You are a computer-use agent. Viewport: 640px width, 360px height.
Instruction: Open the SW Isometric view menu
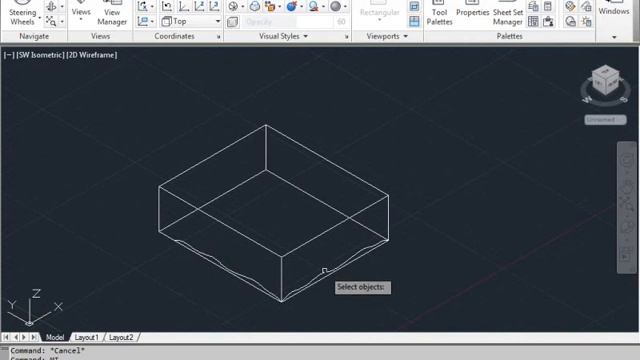pyautogui.click(x=40, y=55)
